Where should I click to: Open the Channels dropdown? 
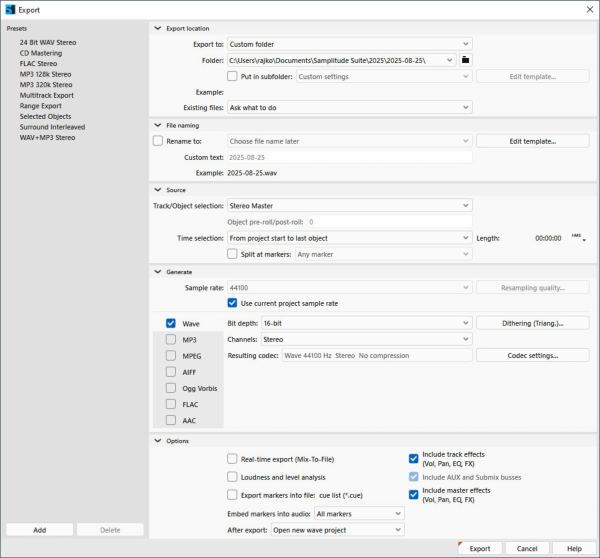[367, 339]
